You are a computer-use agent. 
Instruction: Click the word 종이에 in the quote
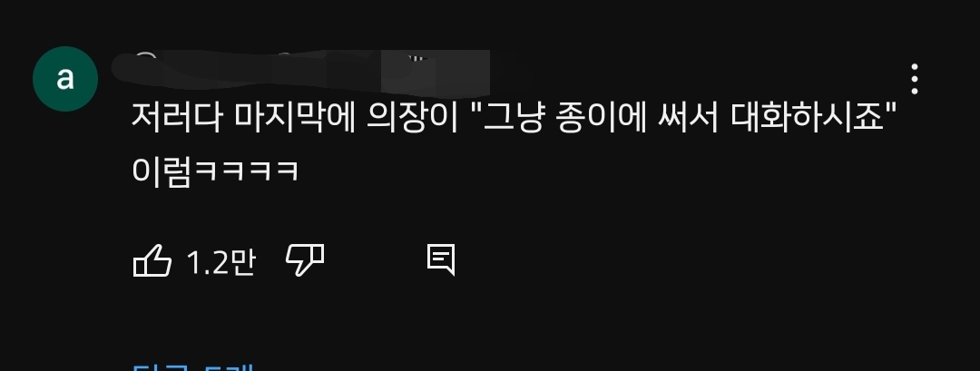[600, 118]
